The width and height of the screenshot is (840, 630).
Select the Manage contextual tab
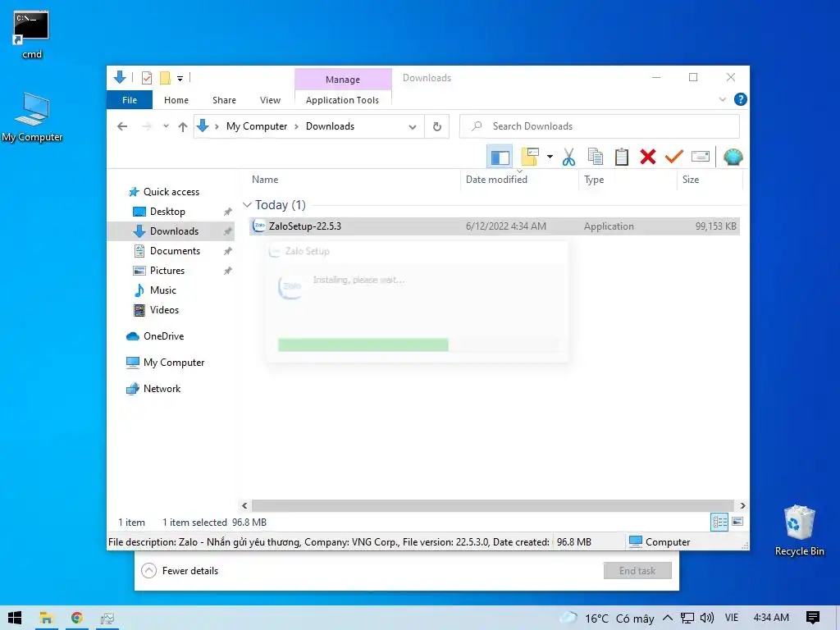pyautogui.click(x=343, y=80)
